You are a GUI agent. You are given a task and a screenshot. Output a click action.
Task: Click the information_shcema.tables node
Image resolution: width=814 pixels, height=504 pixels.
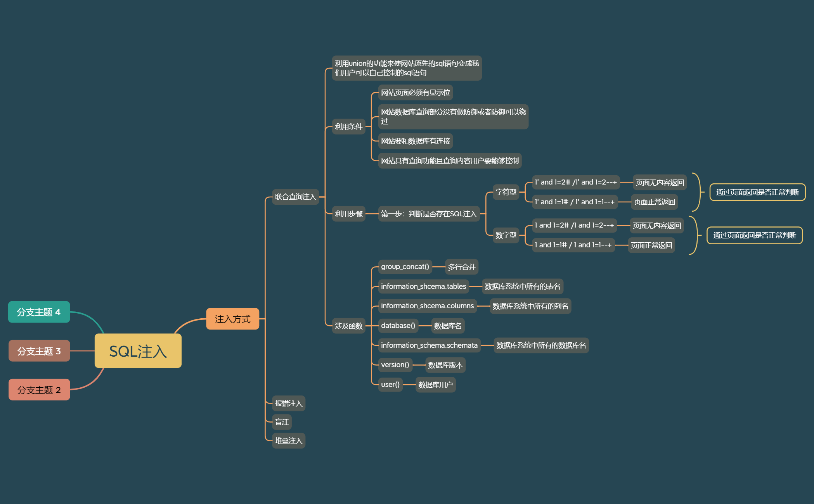coord(423,287)
